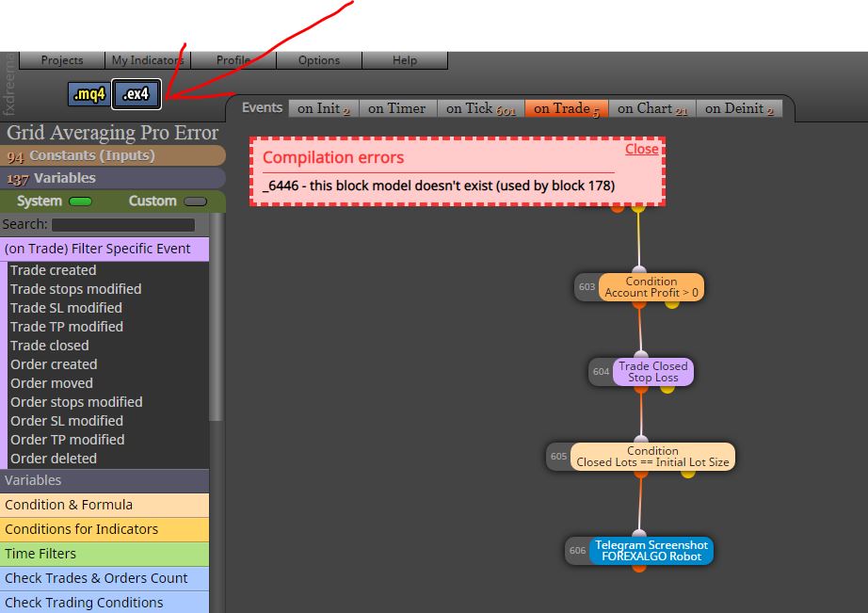Pick the Order deleted block

[53, 459]
